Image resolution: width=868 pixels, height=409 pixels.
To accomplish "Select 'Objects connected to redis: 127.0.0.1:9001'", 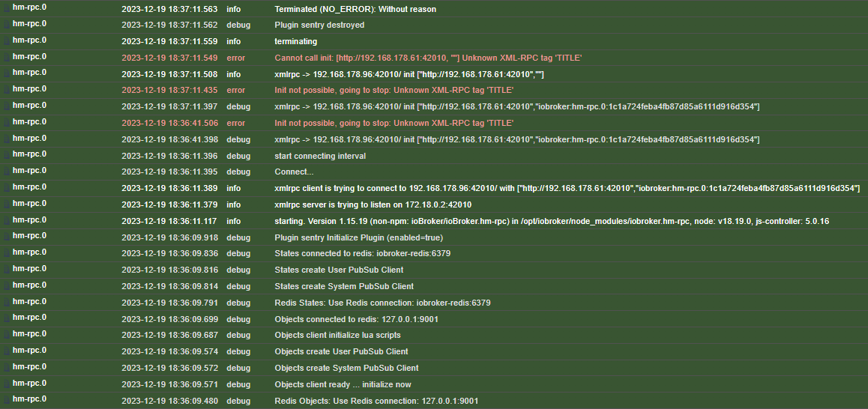I will (x=357, y=319).
